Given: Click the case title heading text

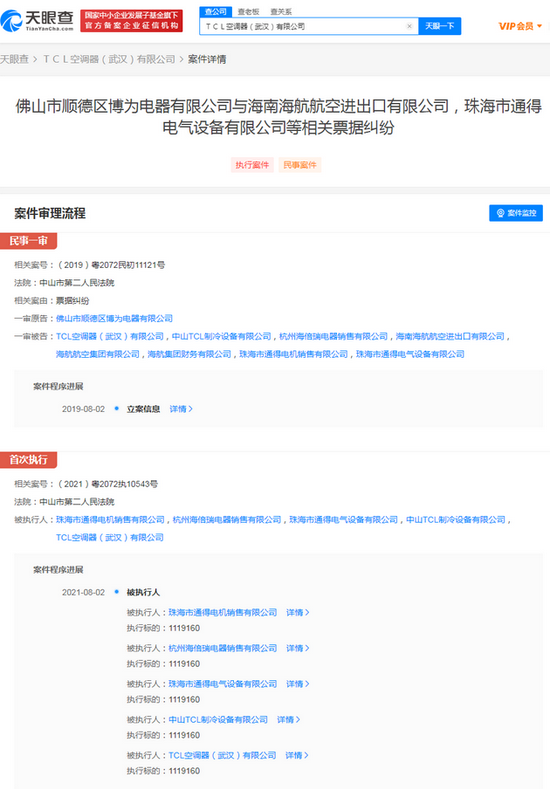Looking at the screenshot, I should (278, 117).
